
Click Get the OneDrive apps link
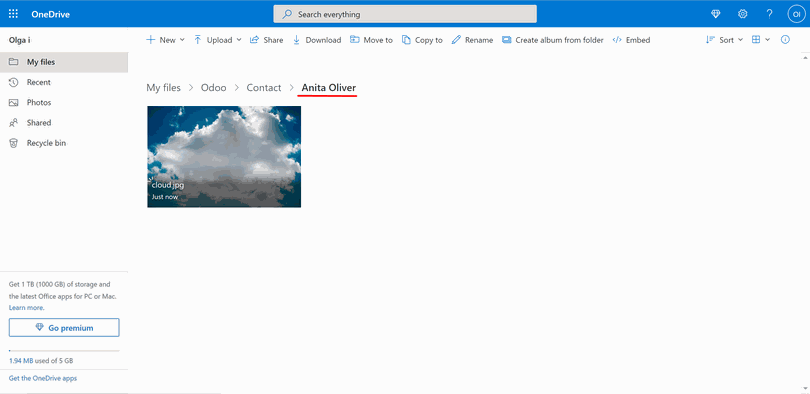click(x=43, y=378)
